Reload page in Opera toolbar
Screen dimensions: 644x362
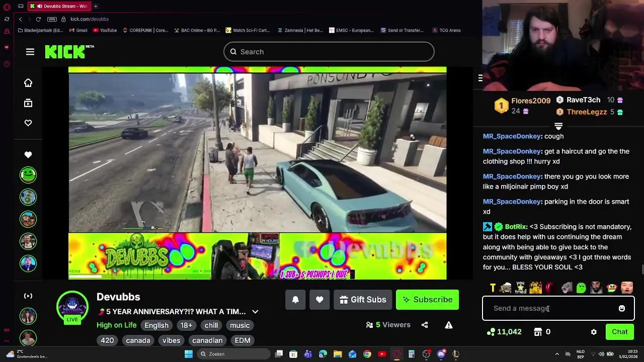(x=38, y=19)
